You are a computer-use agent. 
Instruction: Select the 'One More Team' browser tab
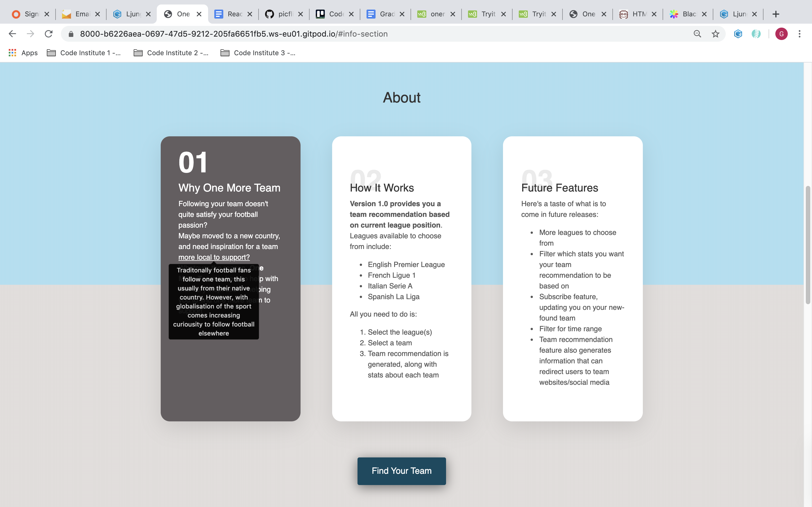tap(183, 14)
